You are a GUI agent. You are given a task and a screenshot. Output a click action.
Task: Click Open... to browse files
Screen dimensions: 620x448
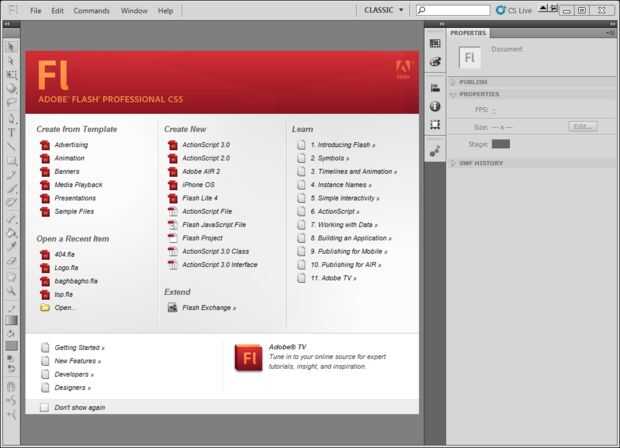63,307
